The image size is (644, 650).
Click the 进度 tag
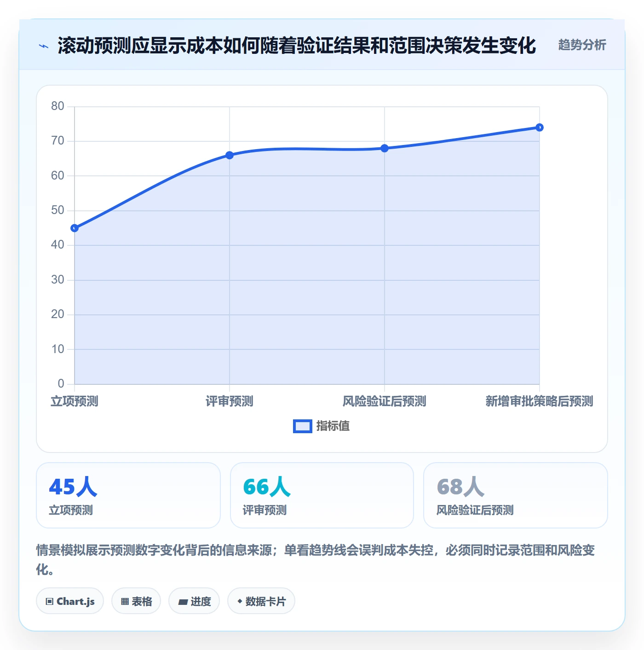pyautogui.click(x=194, y=601)
